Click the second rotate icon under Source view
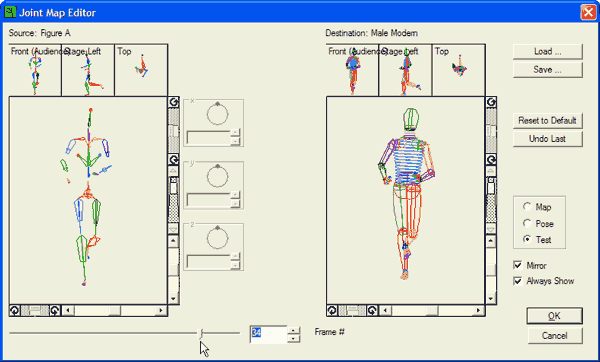This screenshot has height=362, width=600. tap(55, 310)
